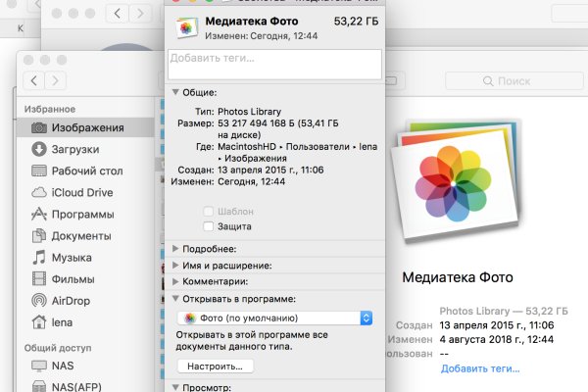Select Рабочий стол sidebar item

point(87,171)
